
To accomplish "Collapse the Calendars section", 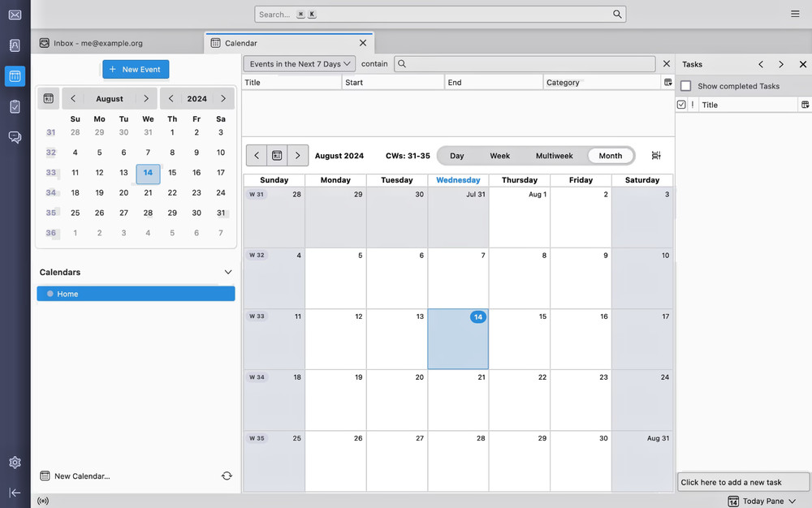I will 228,272.
